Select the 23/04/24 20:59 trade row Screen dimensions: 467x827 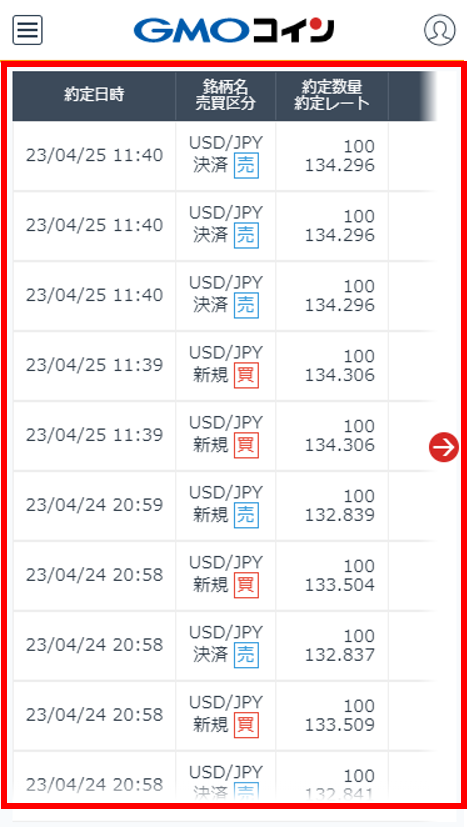pos(224,506)
